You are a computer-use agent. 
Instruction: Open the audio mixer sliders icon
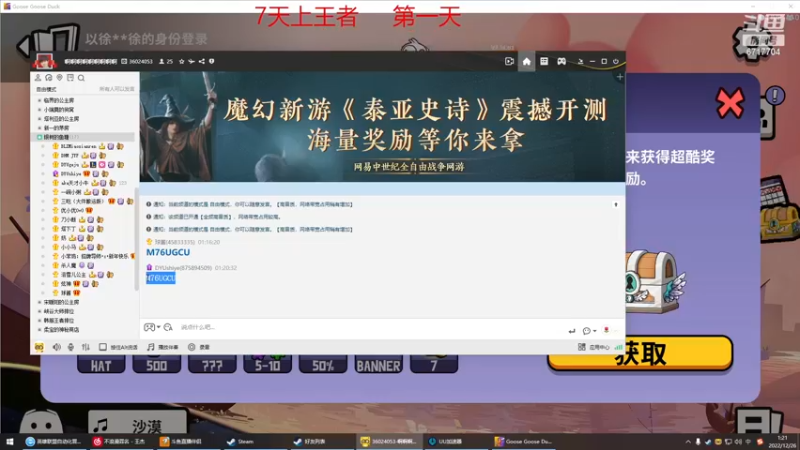click(86, 347)
